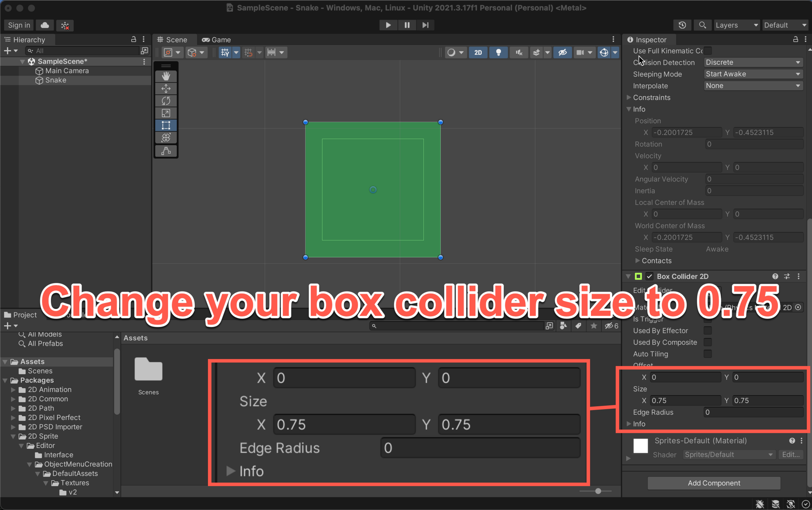
Task: Open the Sleeping Mode dropdown
Action: click(x=753, y=74)
